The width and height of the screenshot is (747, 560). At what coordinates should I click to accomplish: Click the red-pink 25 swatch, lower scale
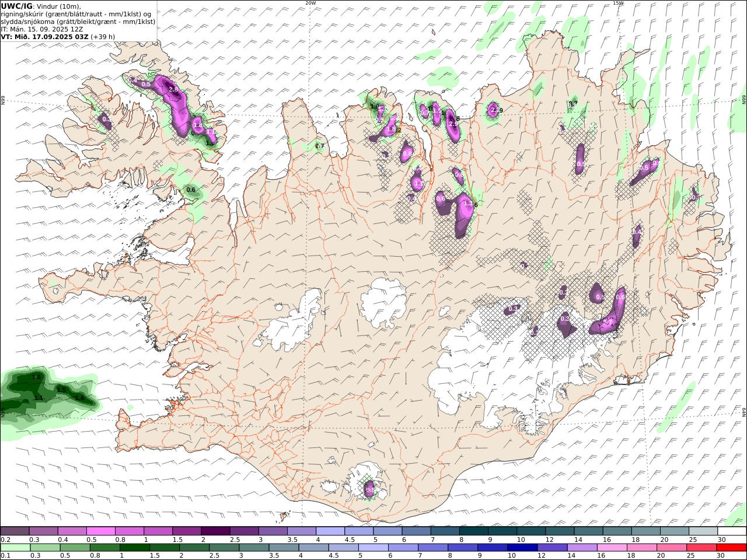coord(701,548)
